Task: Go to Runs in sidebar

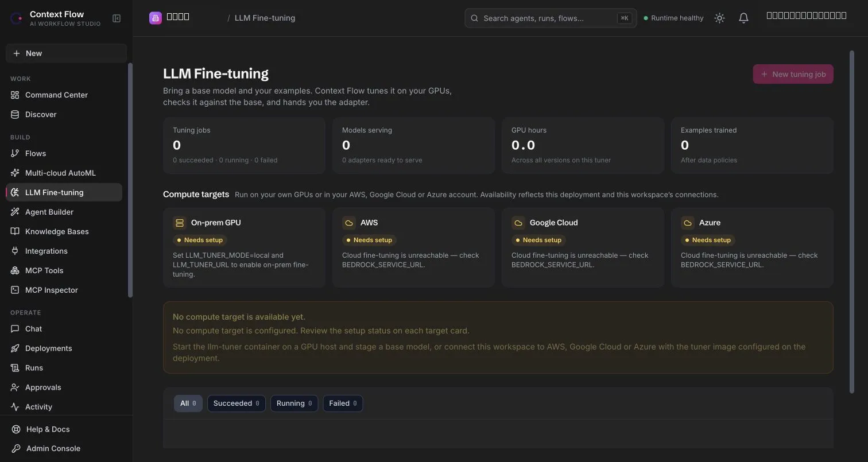Action: (x=64, y=368)
